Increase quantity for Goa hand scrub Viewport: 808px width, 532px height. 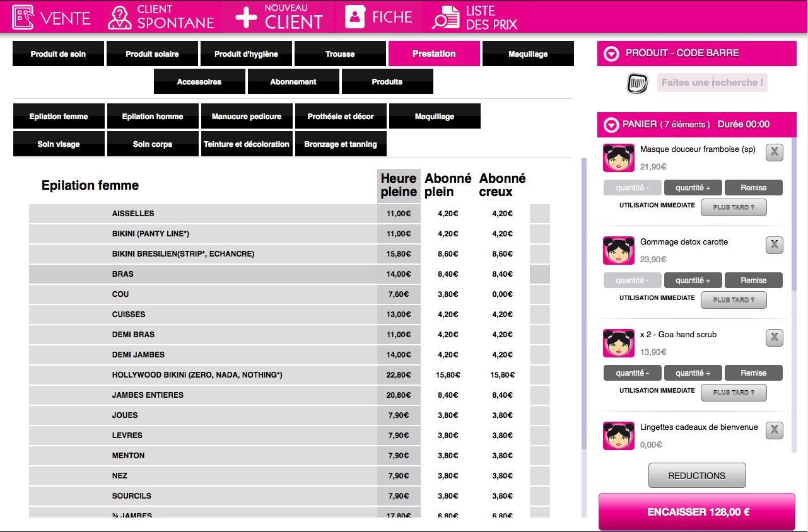tap(693, 373)
